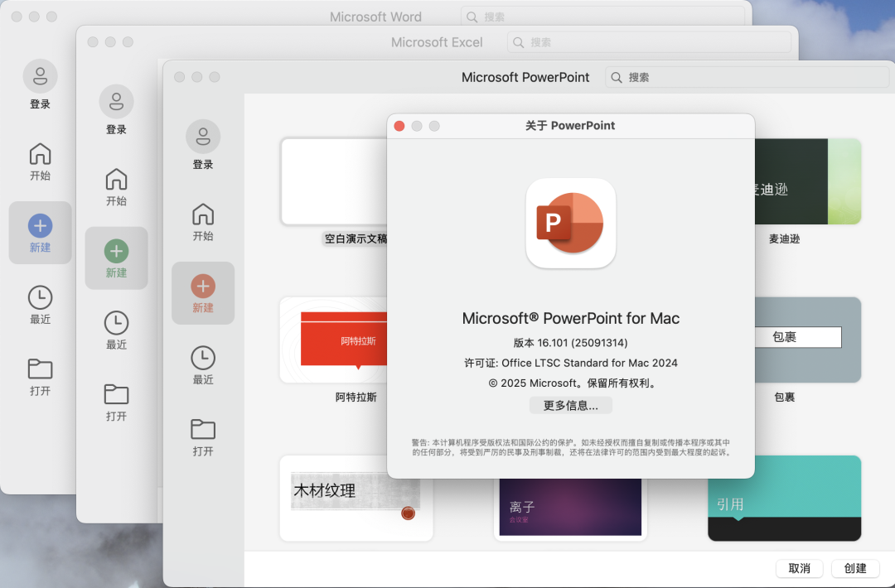The width and height of the screenshot is (895, 588).
Task: Click the large PowerPoint logo in About dialog
Action: point(570,224)
